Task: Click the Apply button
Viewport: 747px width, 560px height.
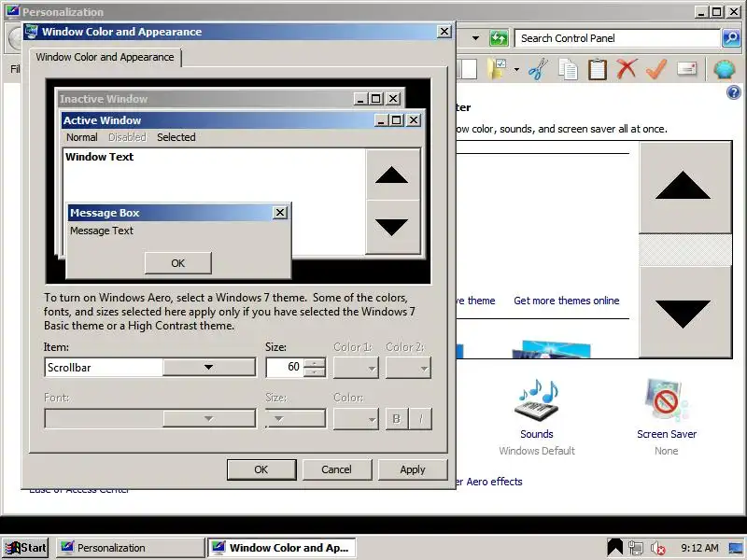Action: (413, 469)
